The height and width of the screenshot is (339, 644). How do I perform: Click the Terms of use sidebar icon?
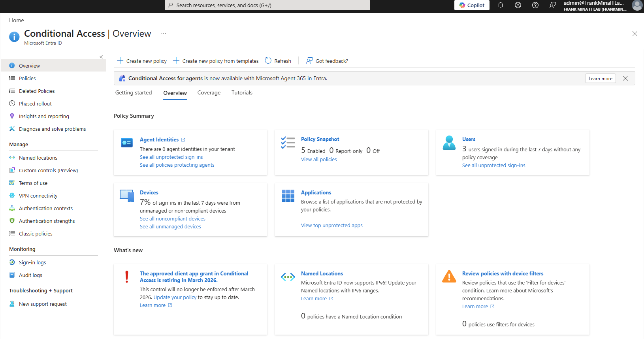coord(12,183)
